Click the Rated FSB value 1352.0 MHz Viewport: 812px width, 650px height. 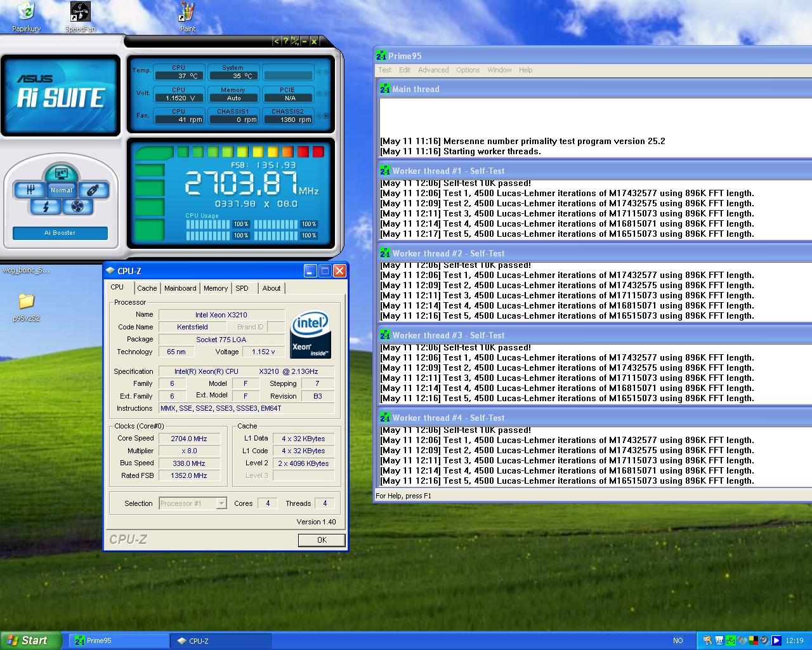tap(189, 475)
